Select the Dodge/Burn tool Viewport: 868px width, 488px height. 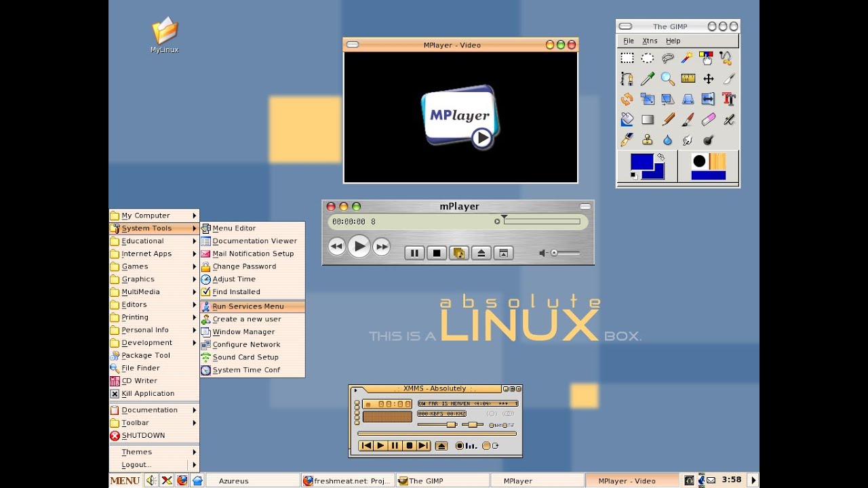click(708, 140)
